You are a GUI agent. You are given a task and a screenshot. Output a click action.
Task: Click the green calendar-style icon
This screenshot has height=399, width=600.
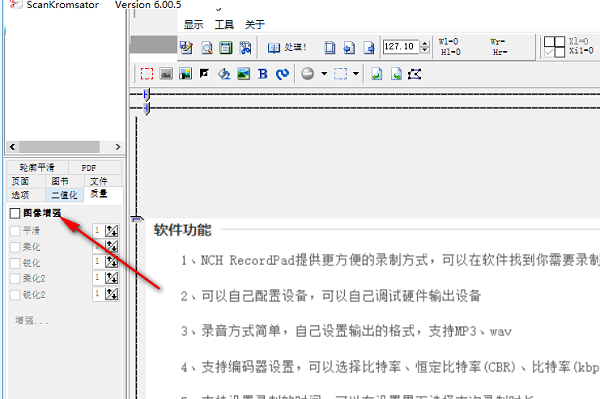pyautogui.click(x=226, y=47)
